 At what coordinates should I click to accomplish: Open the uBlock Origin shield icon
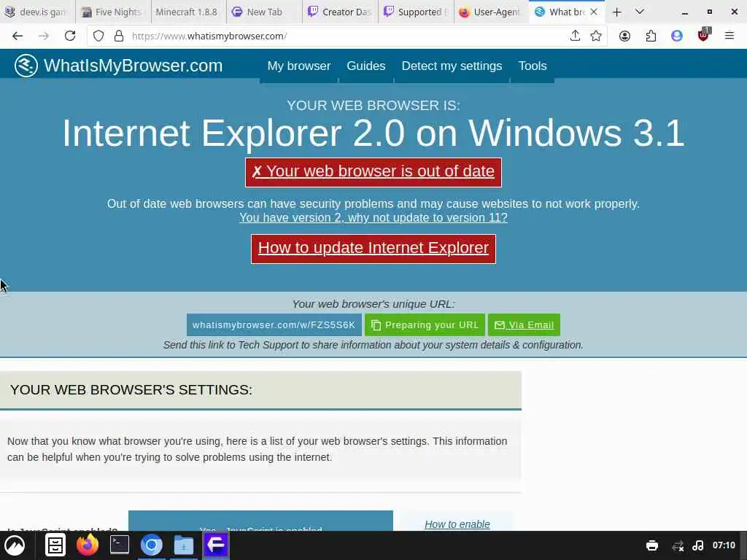(703, 35)
